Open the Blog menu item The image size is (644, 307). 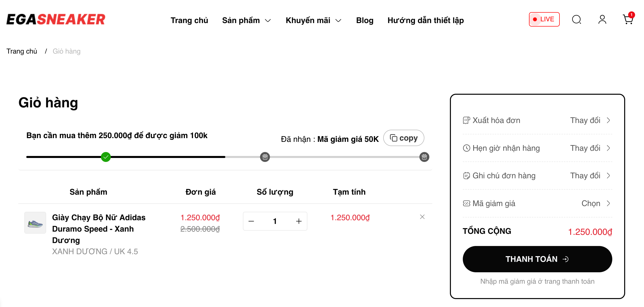click(364, 20)
